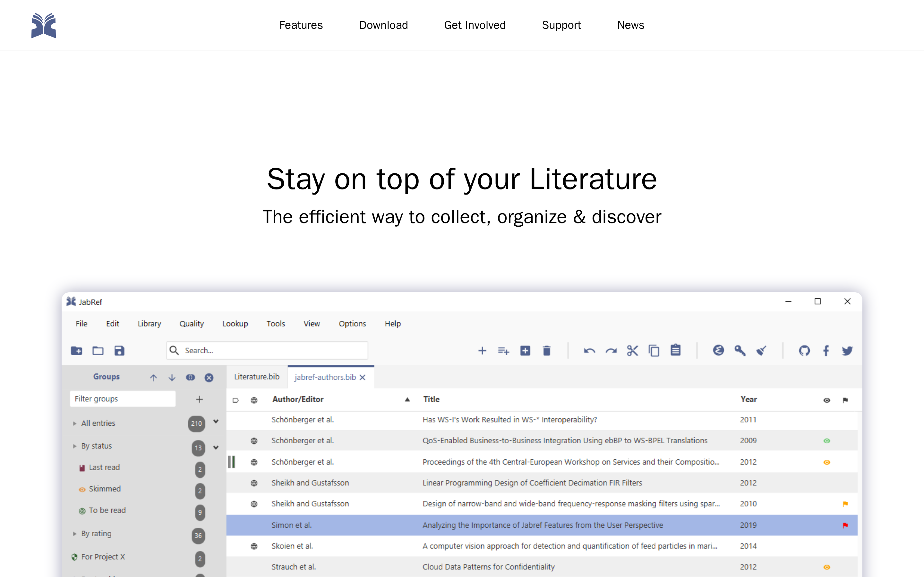Click the cut scissors icon

(633, 350)
